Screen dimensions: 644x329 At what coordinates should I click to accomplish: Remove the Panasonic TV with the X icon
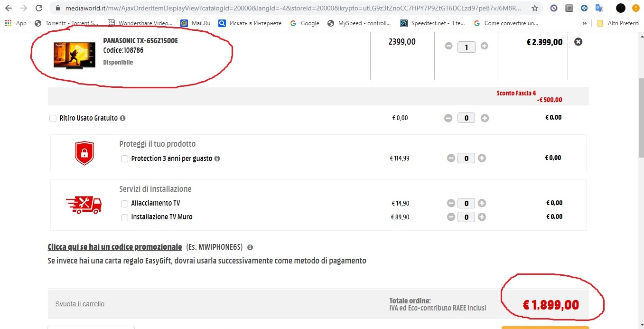point(578,42)
